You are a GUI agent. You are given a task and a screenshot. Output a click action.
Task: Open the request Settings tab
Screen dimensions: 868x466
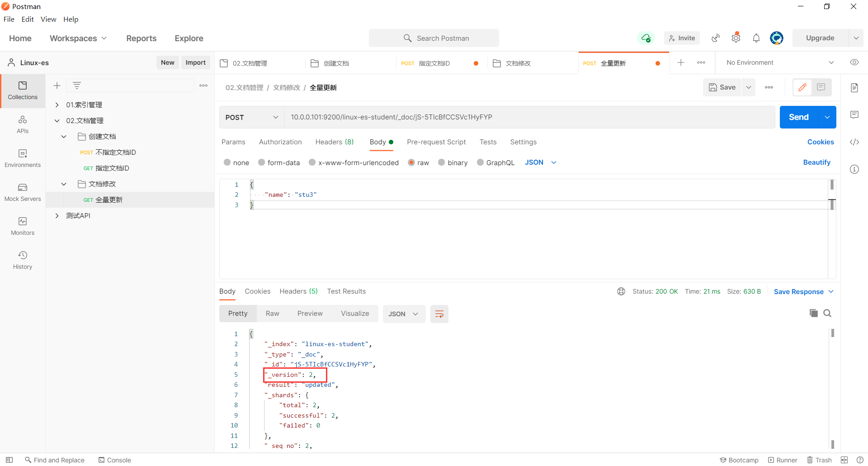[524, 142]
